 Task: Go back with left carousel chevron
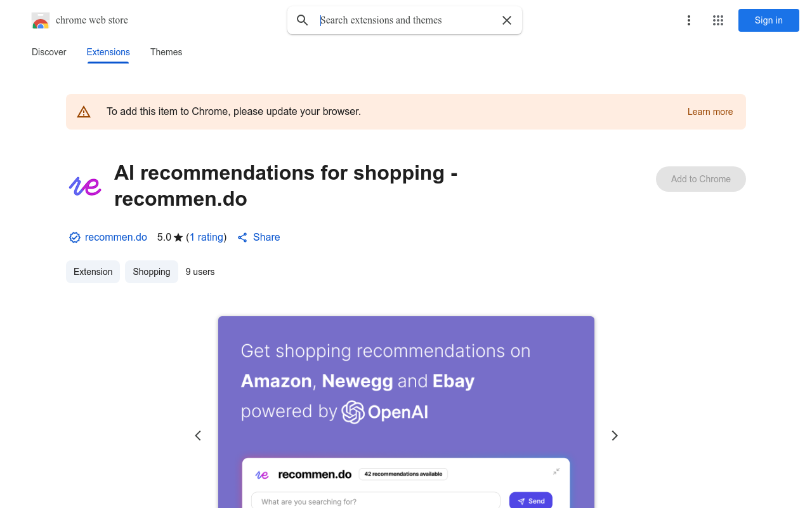(198, 436)
